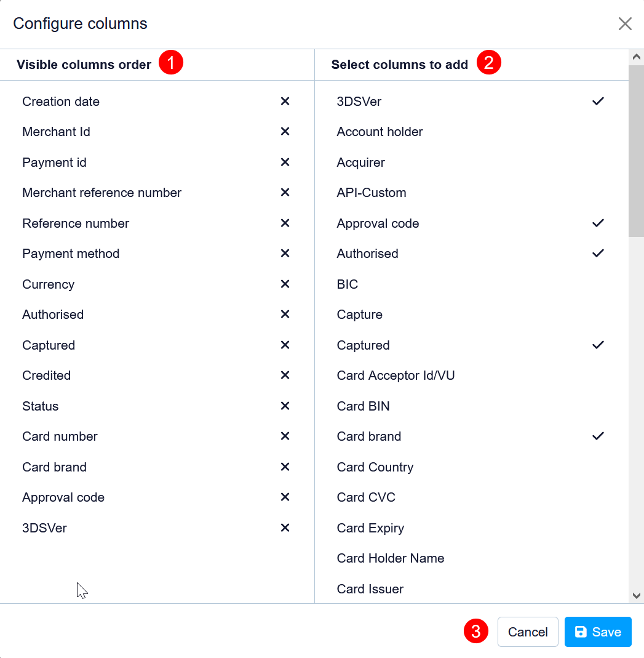Remove Credited column using X icon
The width and height of the screenshot is (644, 658).
[x=285, y=375]
